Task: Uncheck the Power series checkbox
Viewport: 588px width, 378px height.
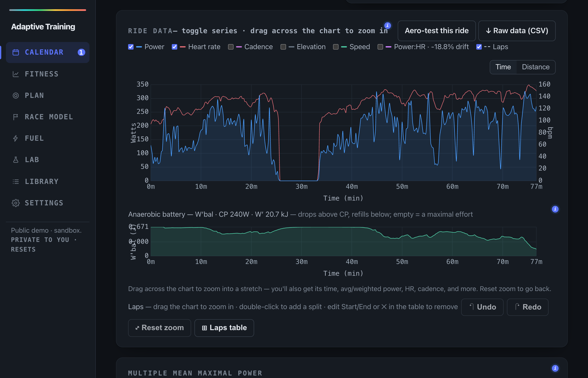Action: [x=131, y=47]
